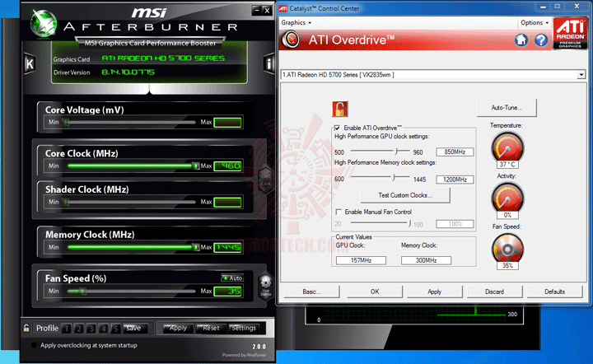Click Discard in Catalyst Control Center

coord(495,292)
